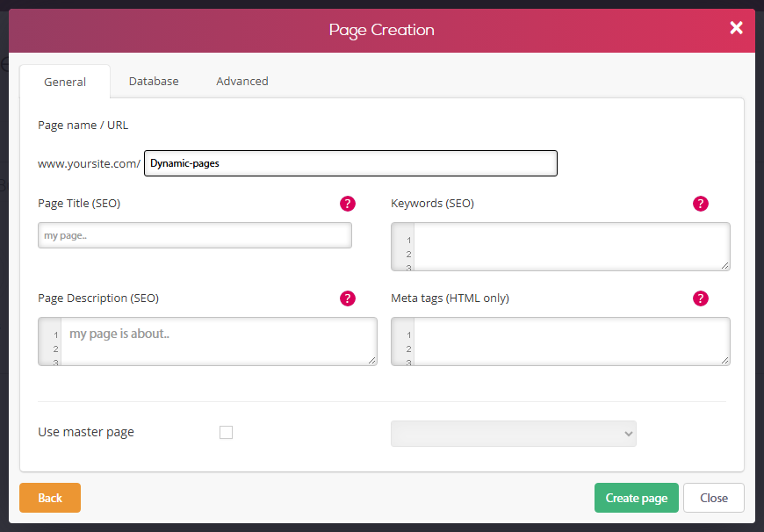Open help for Page Description (SEO)
Image resolution: width=764 pixels, height=532 pixels.
coord(348,298)
